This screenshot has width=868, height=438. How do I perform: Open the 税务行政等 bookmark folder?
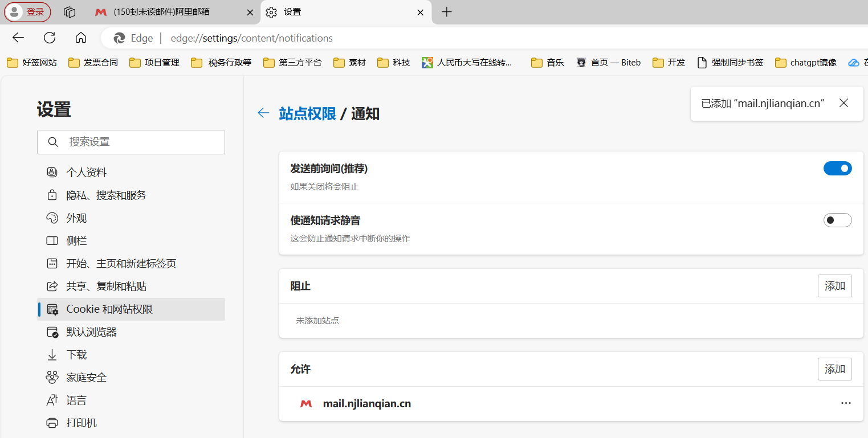coord(221,63)
